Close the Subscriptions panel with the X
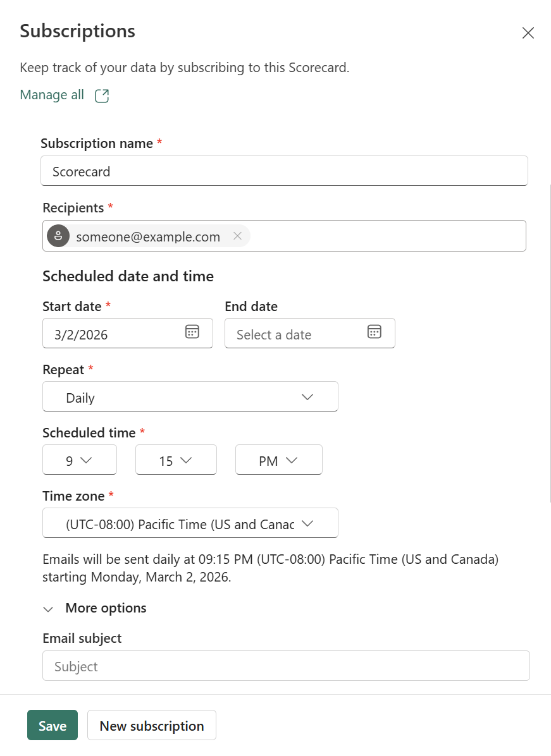This screenshot has width=551, height=756. pyautogui.click(x=528, y=32)
